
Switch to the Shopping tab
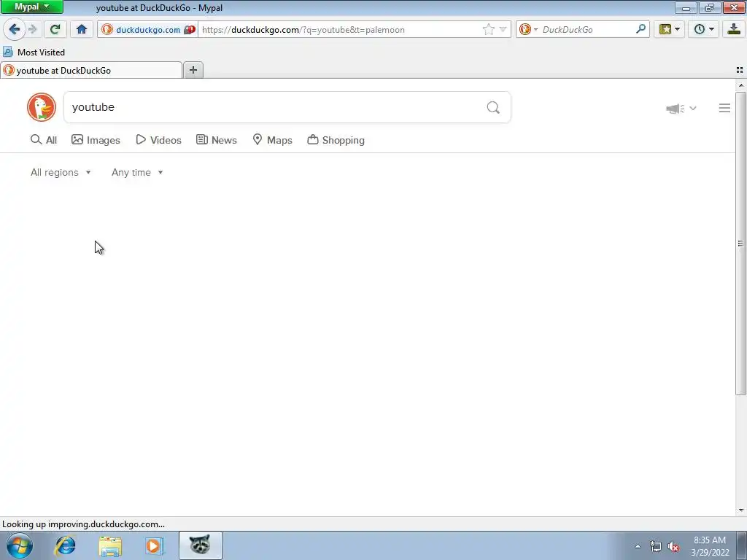336,140
